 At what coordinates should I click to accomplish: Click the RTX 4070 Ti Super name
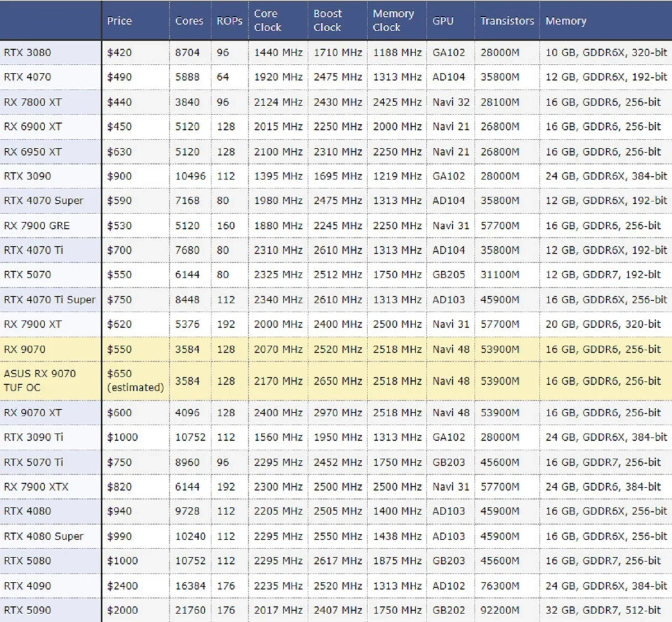pyautogui.click(x=50, y=299)
